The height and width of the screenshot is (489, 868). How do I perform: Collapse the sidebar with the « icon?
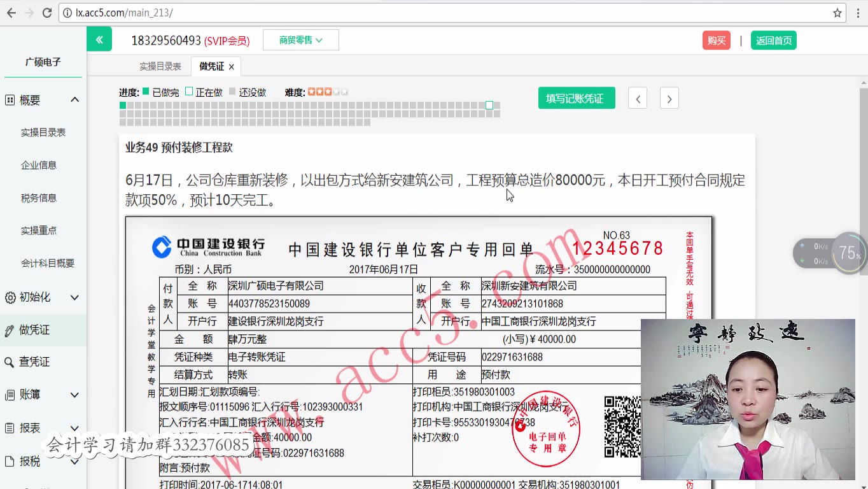tap(99, 39)
